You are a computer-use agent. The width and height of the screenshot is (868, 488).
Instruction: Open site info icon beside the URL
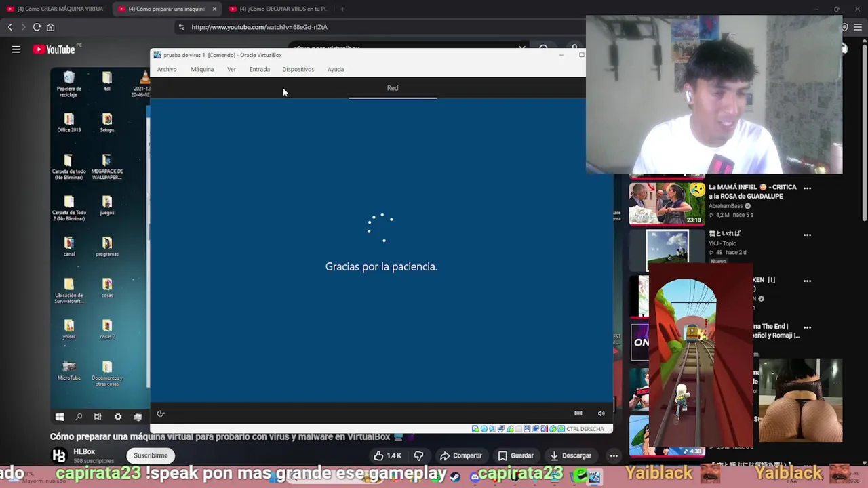[x=181, y=27]
